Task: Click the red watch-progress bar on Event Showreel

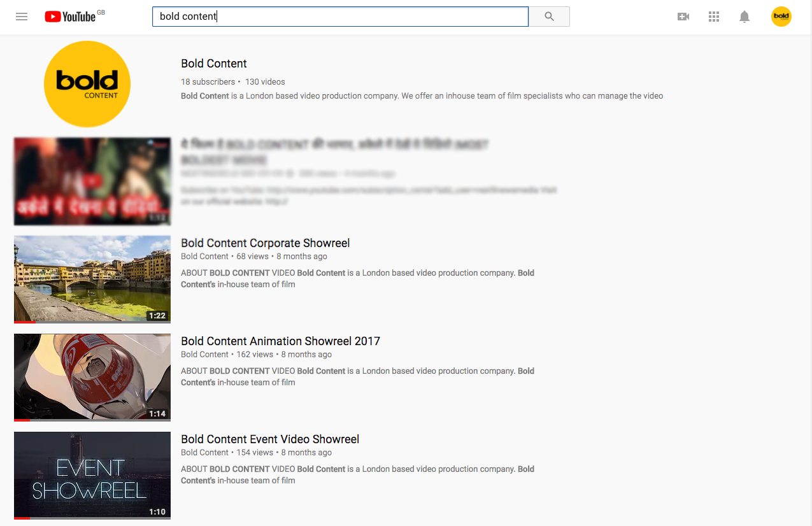Action: (x=22, y=518)
